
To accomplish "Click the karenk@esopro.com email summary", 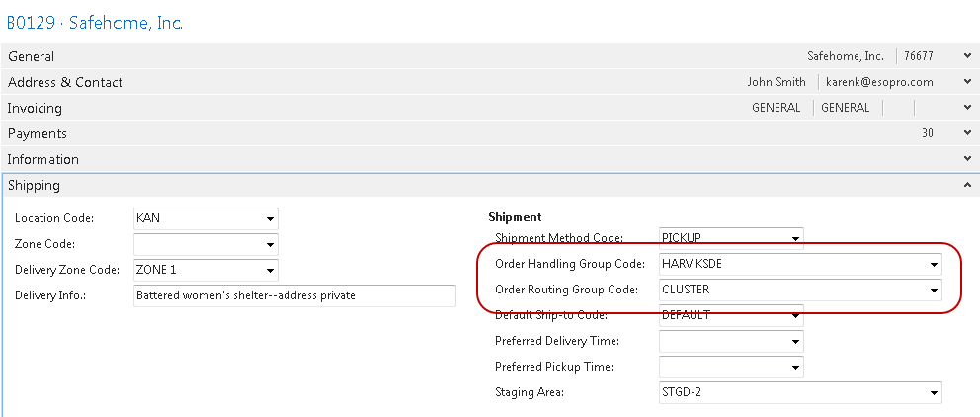I will pos(879,82).
